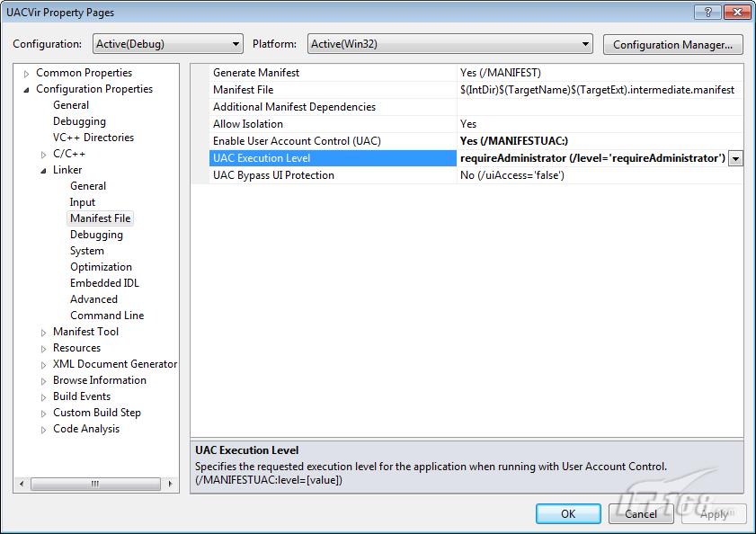Select the UAC Bypass UI Protection property
Screen dimensions: 756x534
[333, 175]
